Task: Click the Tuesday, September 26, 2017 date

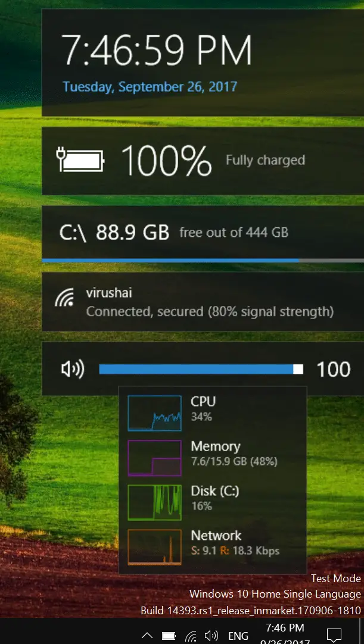Action: point(150,87)
